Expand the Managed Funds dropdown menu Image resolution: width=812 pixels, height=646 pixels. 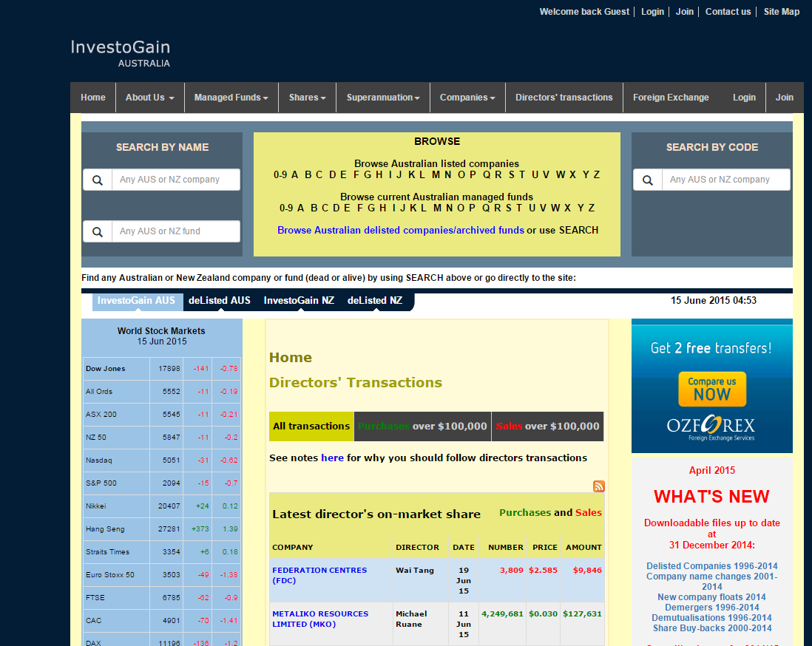[x=231, y=98]
